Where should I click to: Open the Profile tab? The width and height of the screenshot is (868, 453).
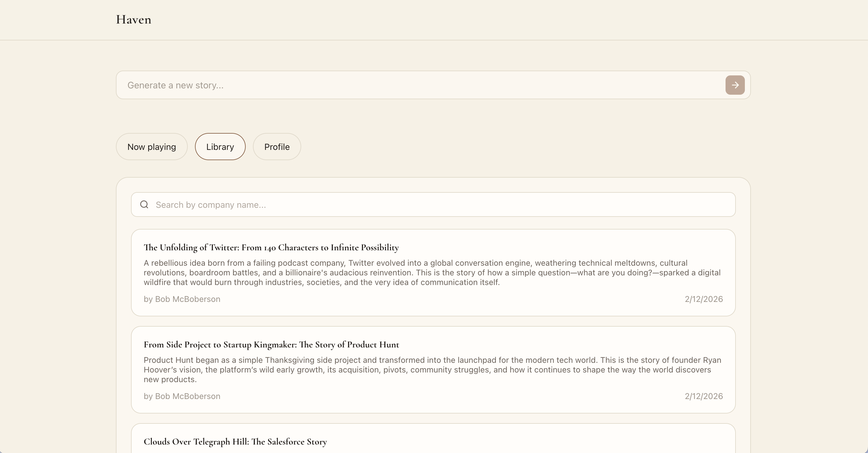tap(277, 147)
